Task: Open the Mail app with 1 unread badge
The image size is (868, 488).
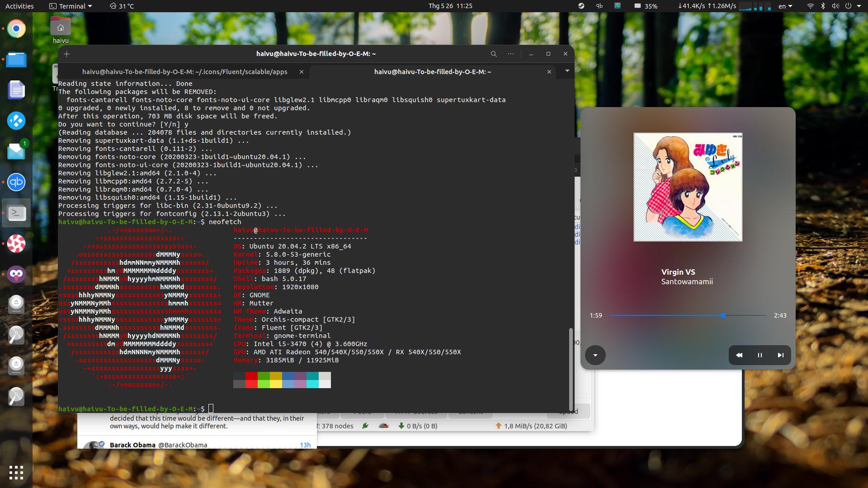Action: tap(16, 151)
